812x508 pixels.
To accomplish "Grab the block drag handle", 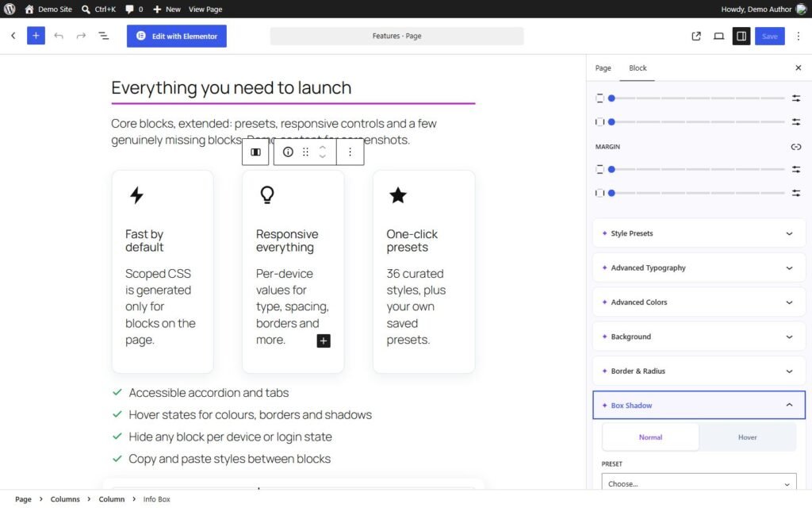I will 305,152.
